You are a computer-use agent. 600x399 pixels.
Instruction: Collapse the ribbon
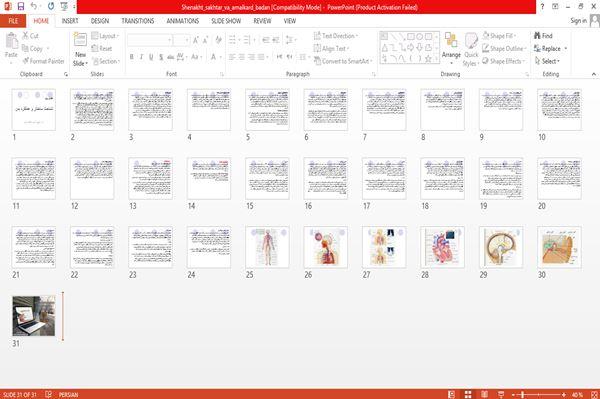(x=593, y=74)
